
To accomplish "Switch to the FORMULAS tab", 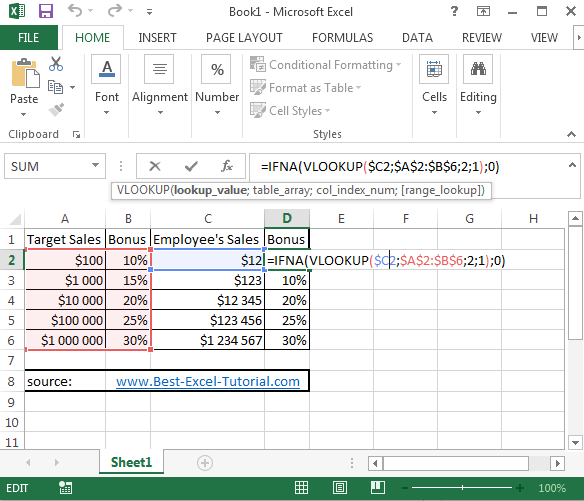I will (342, 38).
